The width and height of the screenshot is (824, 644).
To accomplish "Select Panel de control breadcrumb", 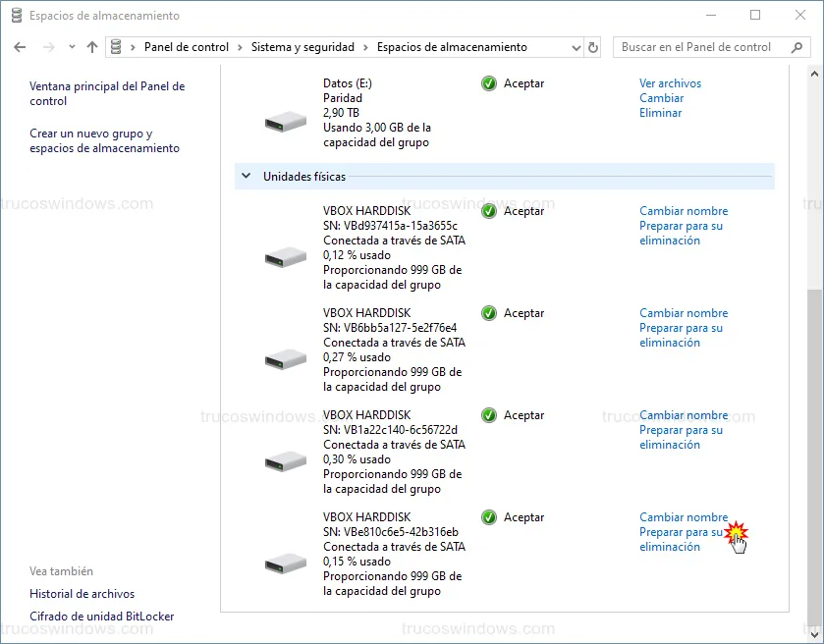I will pos(186,47).
